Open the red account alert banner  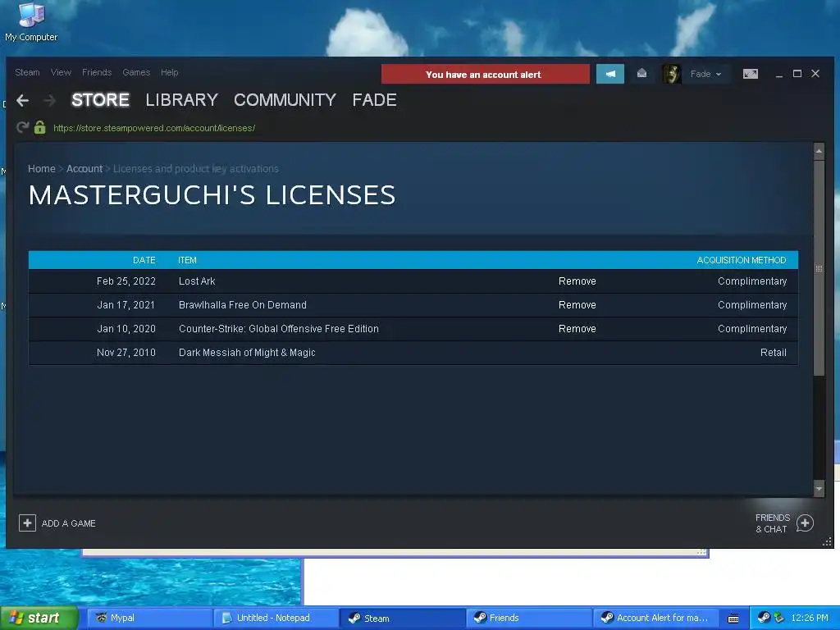(486, 74)
